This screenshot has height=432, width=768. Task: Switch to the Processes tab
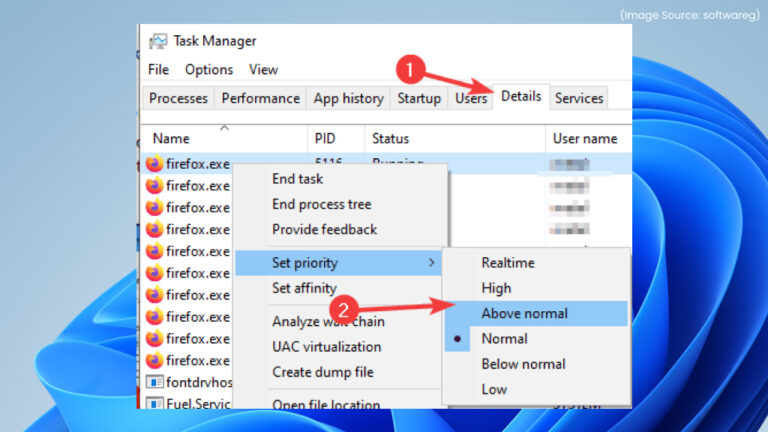point(178,98)
